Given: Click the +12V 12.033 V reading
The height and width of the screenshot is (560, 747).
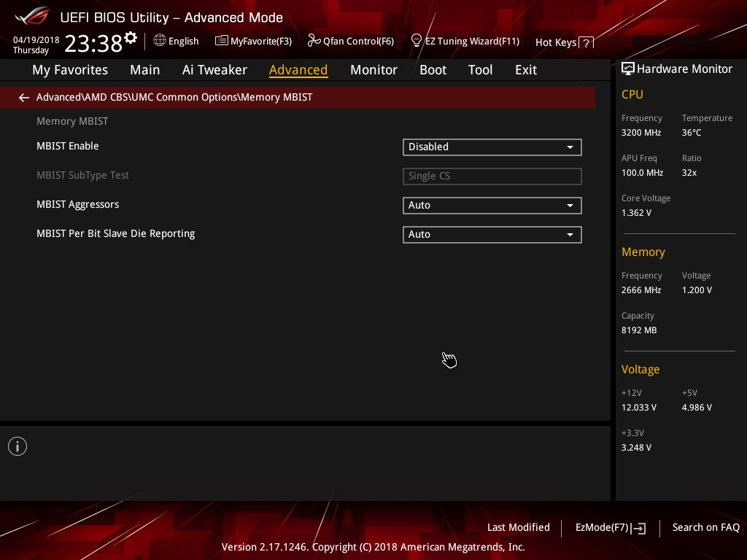Looking at the screenshot, I should 639,408.
